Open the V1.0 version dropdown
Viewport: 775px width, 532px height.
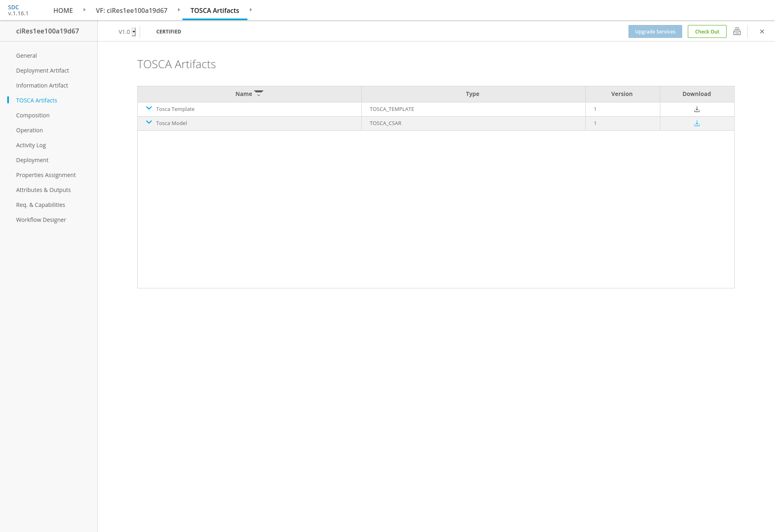[x=134, y=32]
